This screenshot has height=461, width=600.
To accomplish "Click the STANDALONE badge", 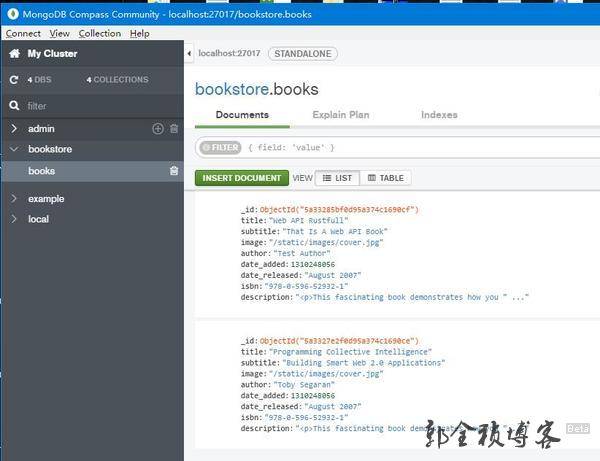I will pos(303,54).
